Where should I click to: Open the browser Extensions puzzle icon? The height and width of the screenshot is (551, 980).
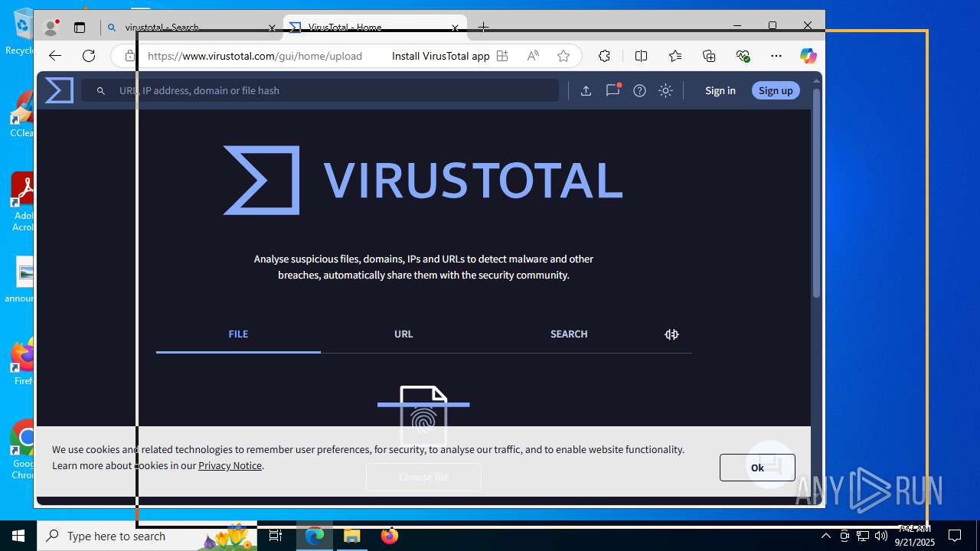pyautogui.click(x=604, y=56)
